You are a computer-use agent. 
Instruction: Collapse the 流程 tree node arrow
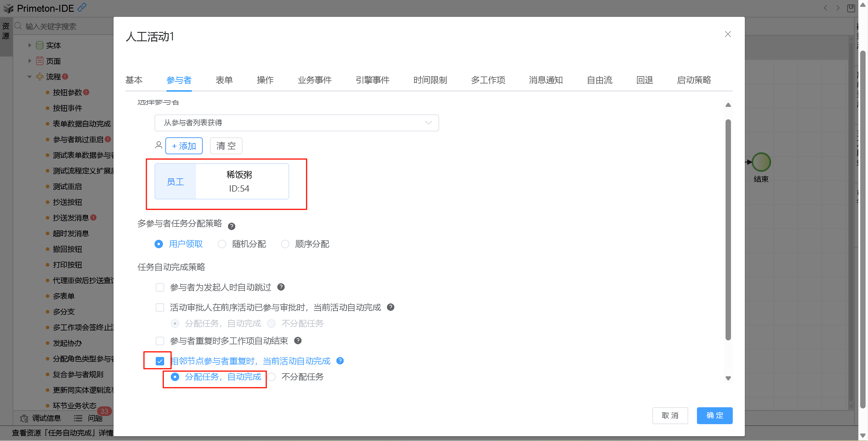[x=30, y=77]
